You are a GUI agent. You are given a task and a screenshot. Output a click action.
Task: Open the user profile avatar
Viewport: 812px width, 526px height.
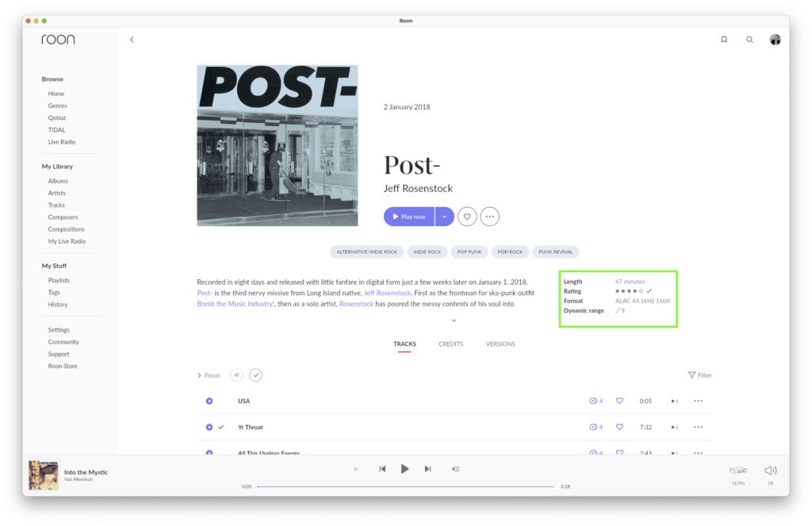(x=776, y=40)
